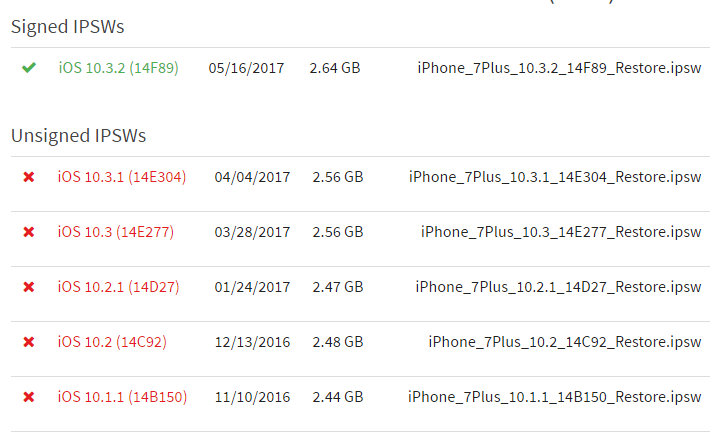The height and width of the screenshot is (434, 727).
Task: Open the iOS 10.2.1 (14D27) link
Action: (x=118, y=287)
